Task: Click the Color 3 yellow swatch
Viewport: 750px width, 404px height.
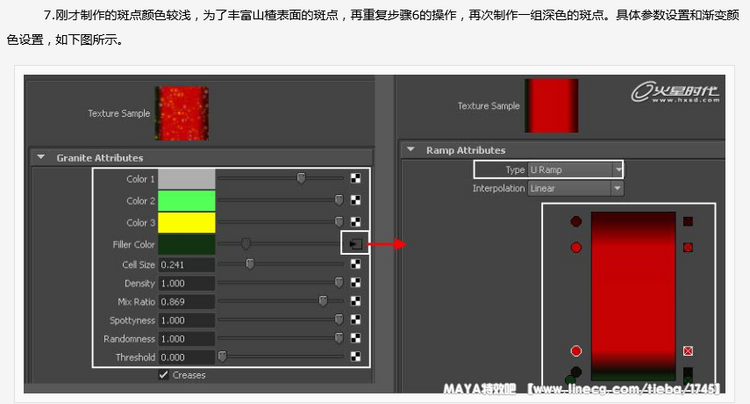Action: 187,222
